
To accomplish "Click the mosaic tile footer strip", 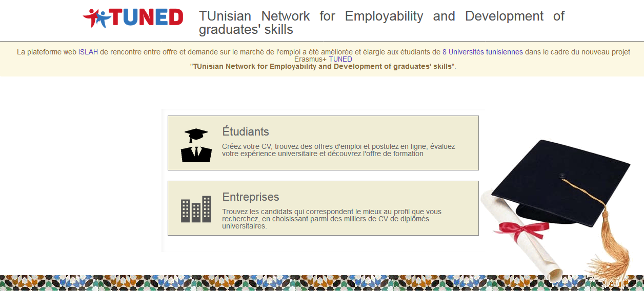I will pos(322,283).
